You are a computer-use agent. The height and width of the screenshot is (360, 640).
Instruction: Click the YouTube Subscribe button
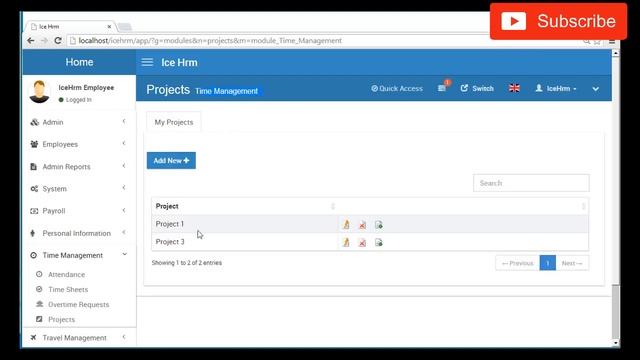558,21
